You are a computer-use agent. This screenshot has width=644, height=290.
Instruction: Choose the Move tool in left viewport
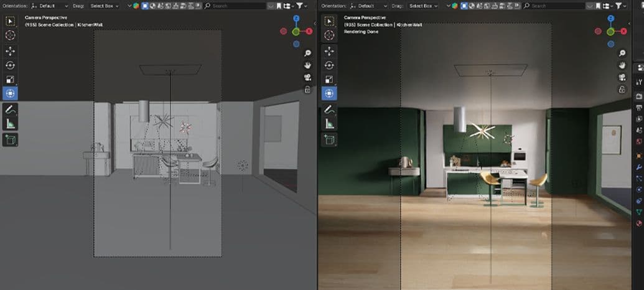click(x=11, y=52)
